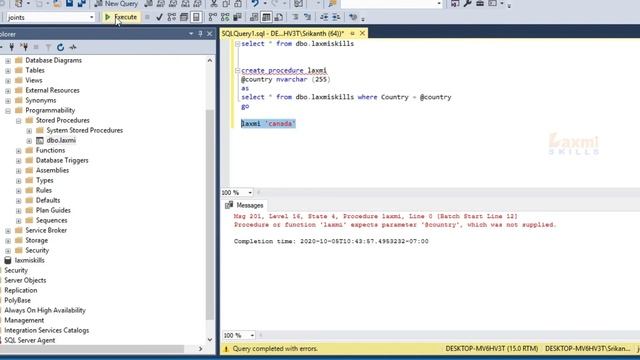Select Always On High Availability node

point(45,310)
